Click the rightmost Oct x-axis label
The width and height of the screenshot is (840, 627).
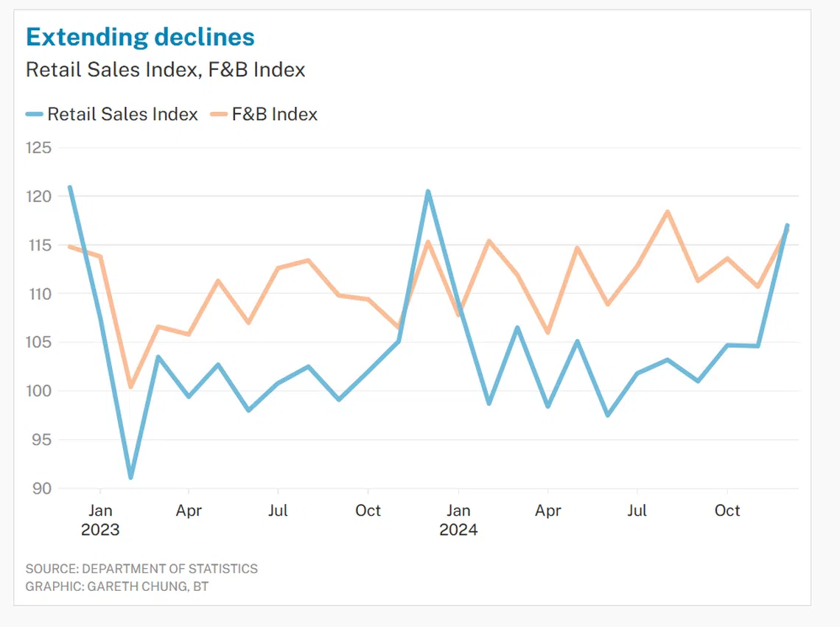[x=727, y=511]
